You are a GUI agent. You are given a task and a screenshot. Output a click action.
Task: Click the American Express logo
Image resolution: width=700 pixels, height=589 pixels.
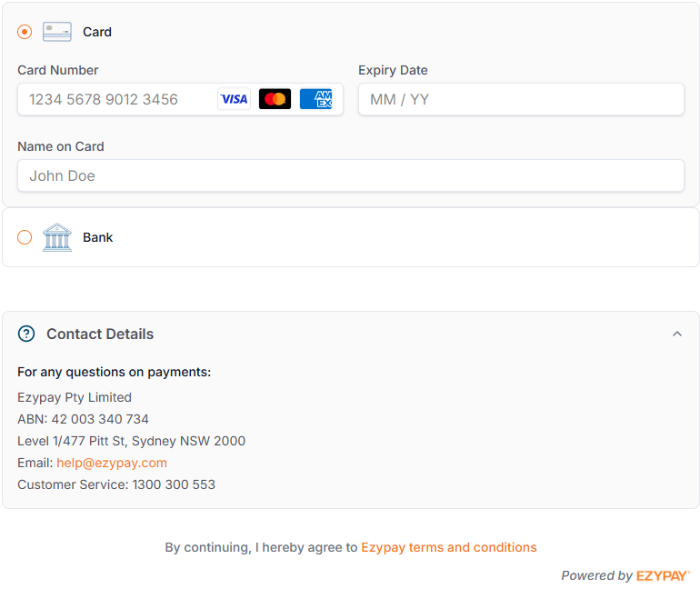click(x=316, y=99)
